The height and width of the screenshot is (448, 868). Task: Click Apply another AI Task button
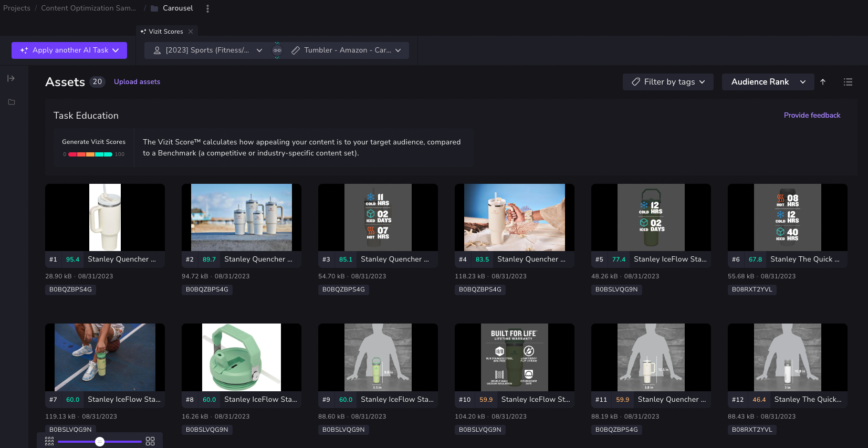(x=69, y=50)
